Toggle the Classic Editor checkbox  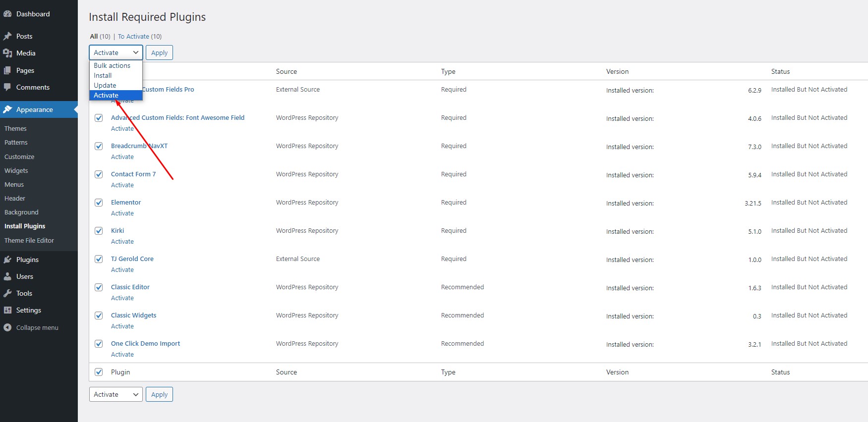pos(99,287)
